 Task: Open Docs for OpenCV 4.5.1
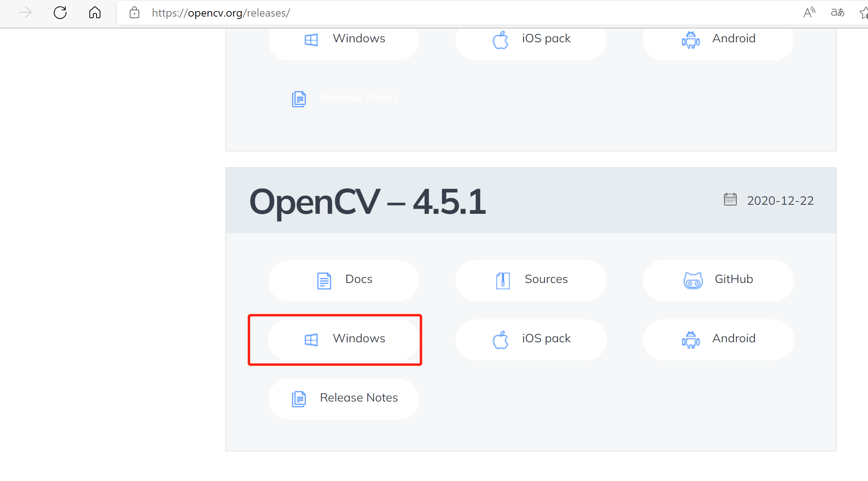[x=343, y=280]
